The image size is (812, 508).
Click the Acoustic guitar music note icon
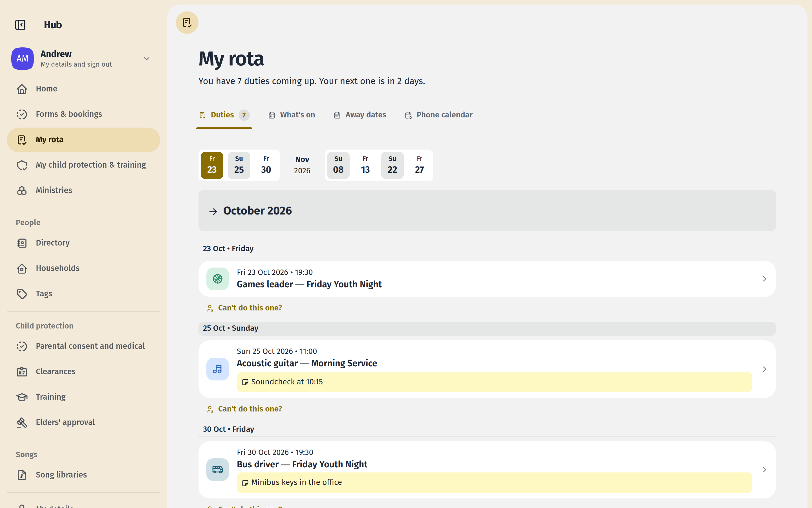pos(218,369)
